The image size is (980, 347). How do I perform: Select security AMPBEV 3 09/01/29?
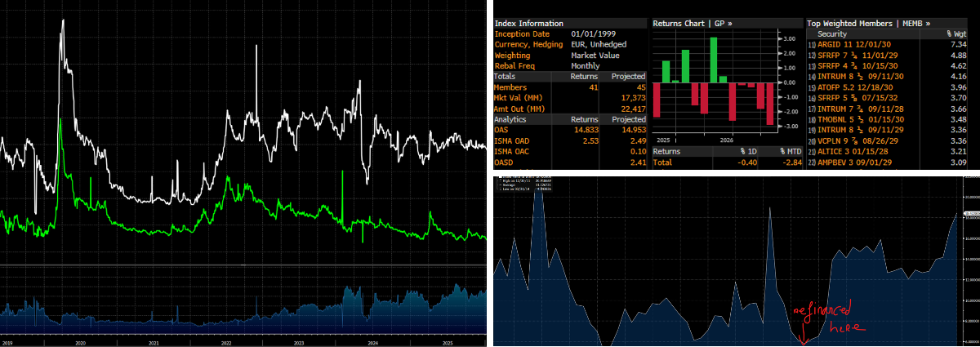point(854,162)
